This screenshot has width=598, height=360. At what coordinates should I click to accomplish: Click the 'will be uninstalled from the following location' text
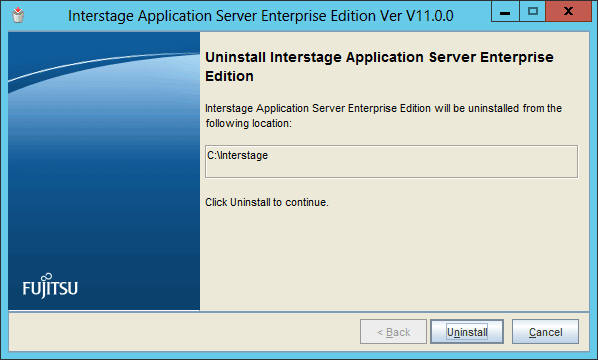pyautogui.click(x=384, y=116)
